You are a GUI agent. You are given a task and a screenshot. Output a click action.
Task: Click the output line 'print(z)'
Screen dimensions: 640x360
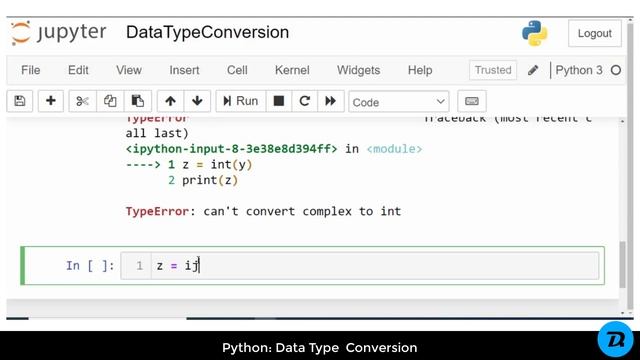[x=210, y=180]
